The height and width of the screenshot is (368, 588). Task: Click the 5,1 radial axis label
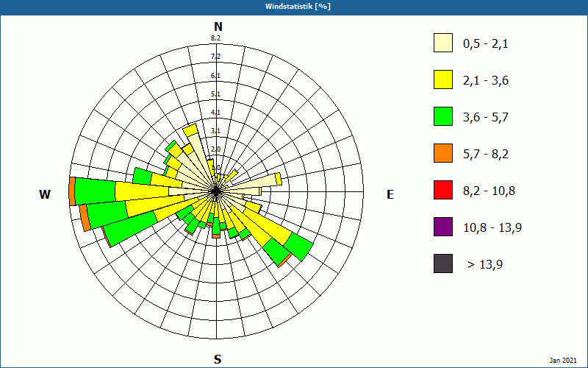(215, 94)
